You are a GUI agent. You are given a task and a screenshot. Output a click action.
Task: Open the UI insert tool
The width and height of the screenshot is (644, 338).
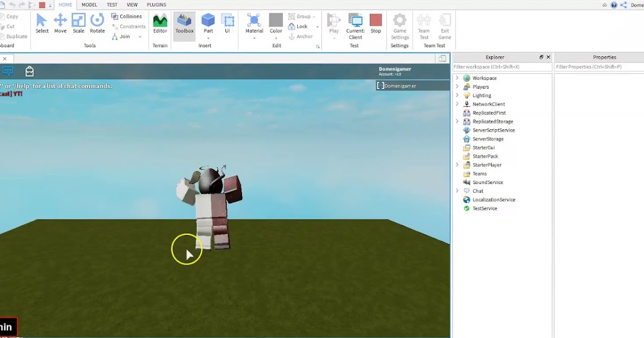[228, 24]
